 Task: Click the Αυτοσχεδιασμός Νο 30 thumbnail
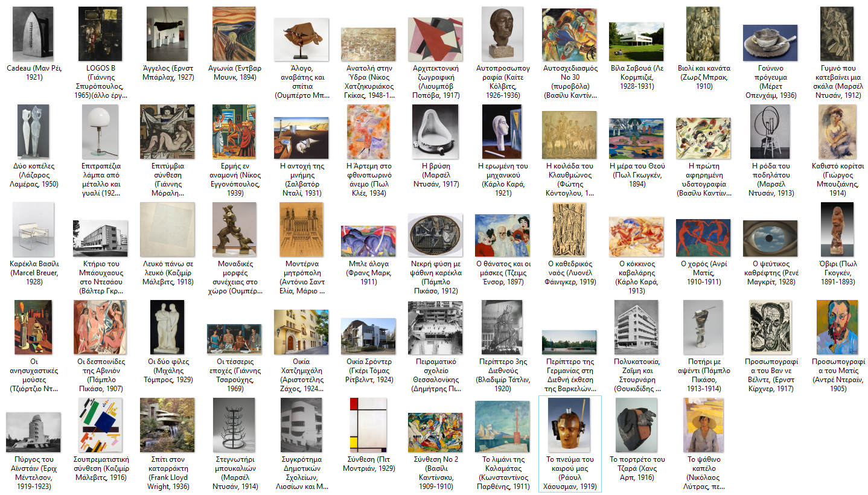[x=569, y=34]
